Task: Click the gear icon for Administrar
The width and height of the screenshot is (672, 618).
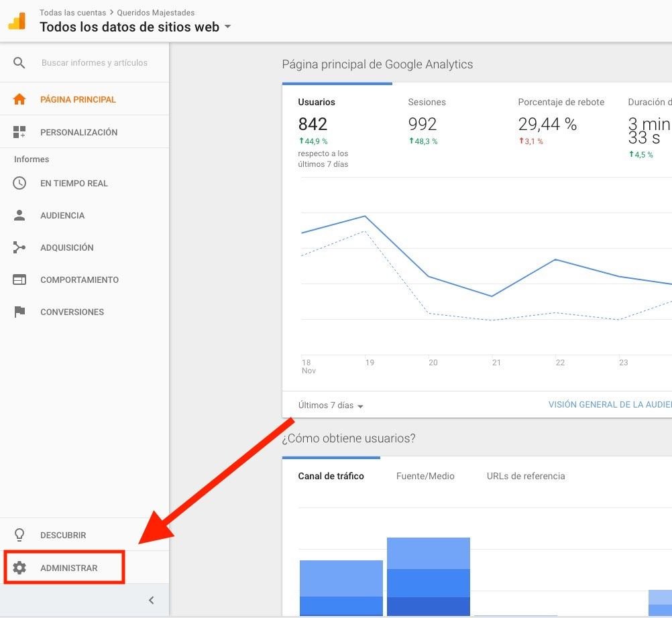Action: 19,568
